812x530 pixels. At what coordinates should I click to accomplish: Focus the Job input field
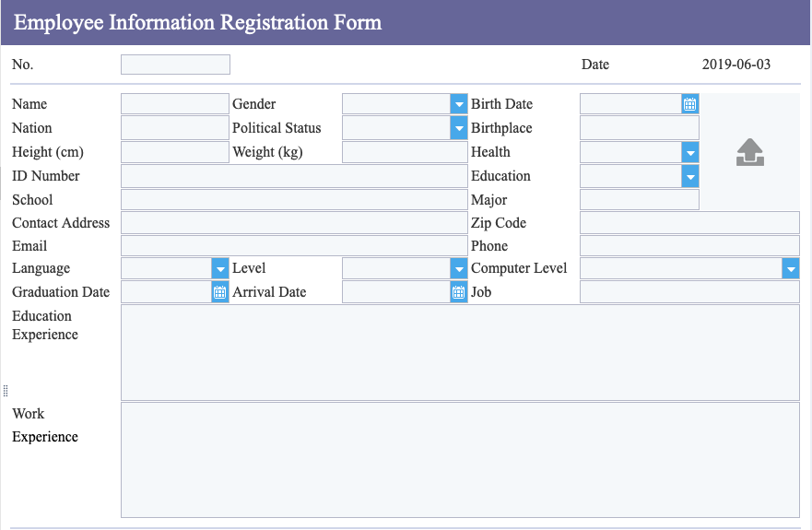(689, 292)
